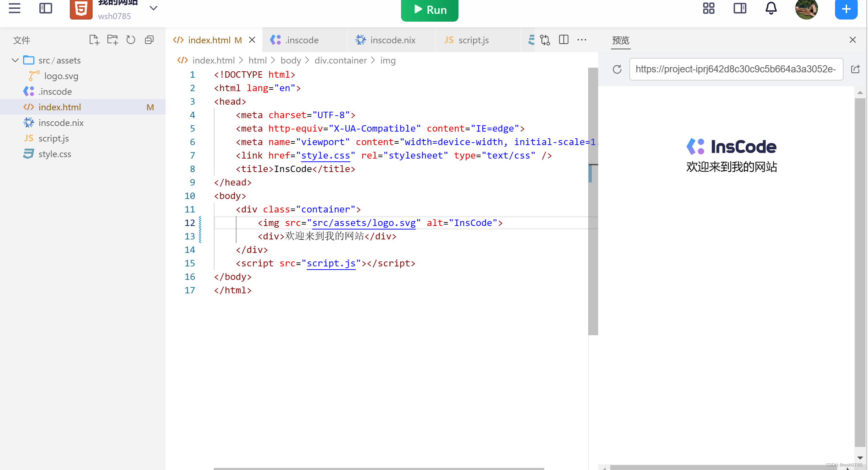Collapse the src/assets folder

coord(15,60)
